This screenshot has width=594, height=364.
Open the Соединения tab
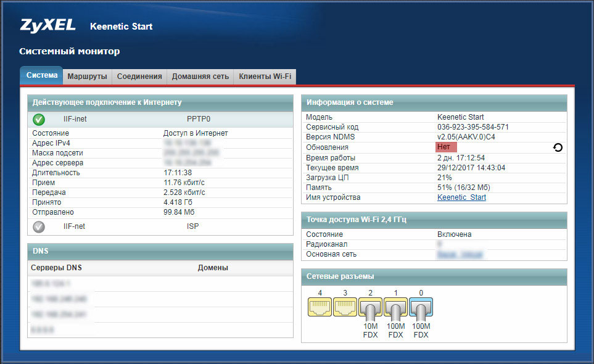[139, 77]
